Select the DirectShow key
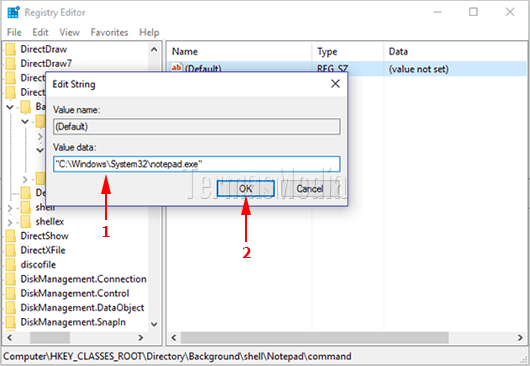 [44, 236]
